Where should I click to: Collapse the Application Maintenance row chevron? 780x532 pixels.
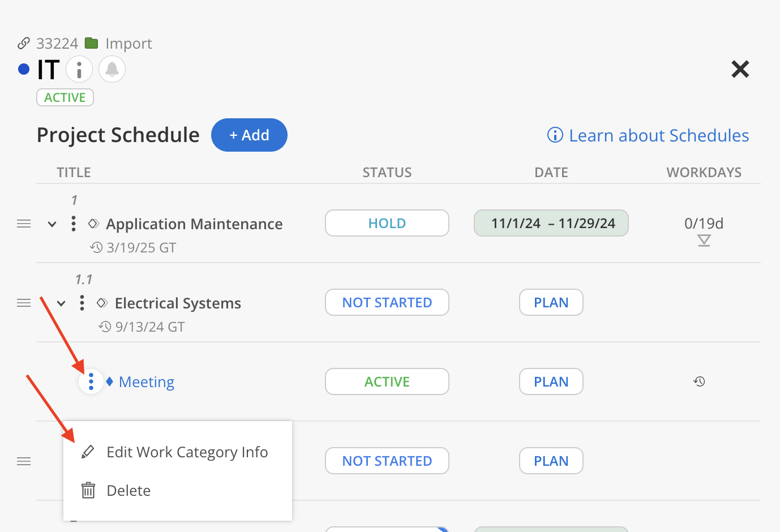(x=52, y=224)
